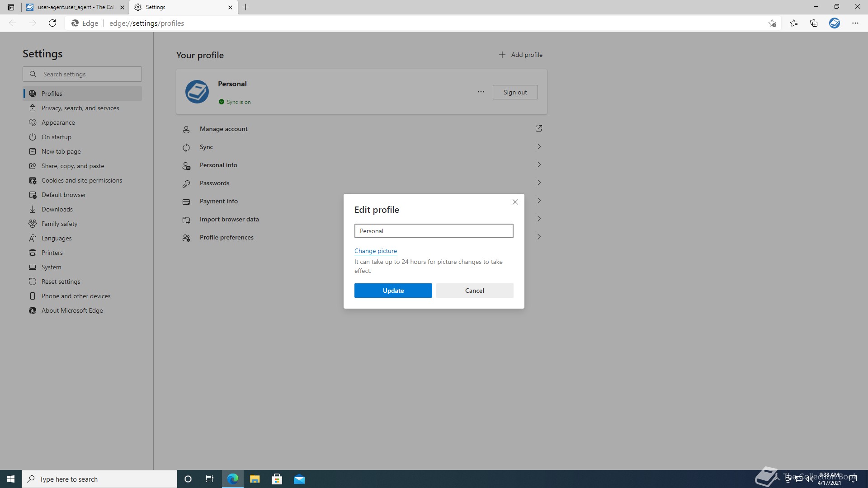
Task: Open the Settings and more menu
Action: click(x=855, y=23)
